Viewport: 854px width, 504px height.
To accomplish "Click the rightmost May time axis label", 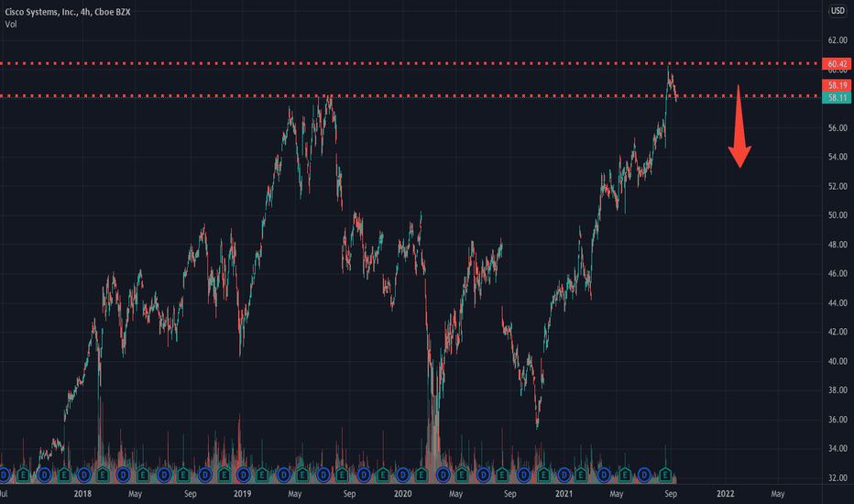I will tap(778, 494).
